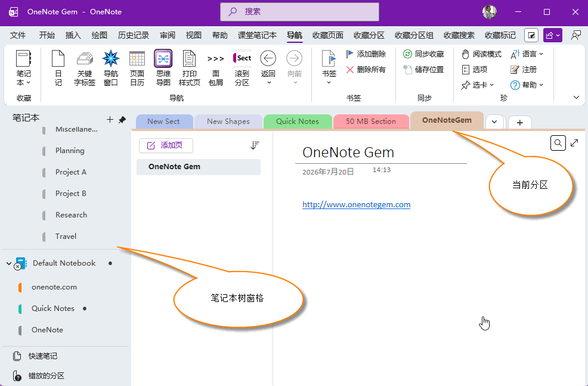Viewport: 588px width, 386px height.
Task: Switch to the 历史记录 history tab
Action: (133, 35)
